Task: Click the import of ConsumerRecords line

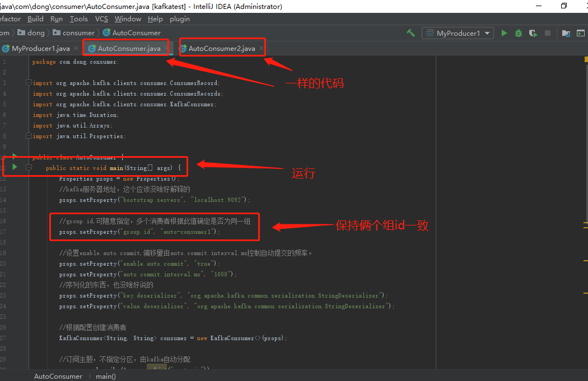Action: pos(128,93)
